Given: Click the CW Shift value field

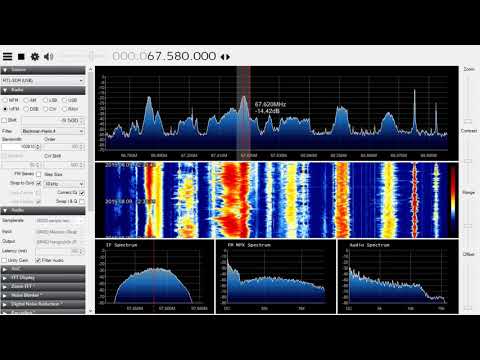Looking at the screenshot, I should tap(64, 165).
